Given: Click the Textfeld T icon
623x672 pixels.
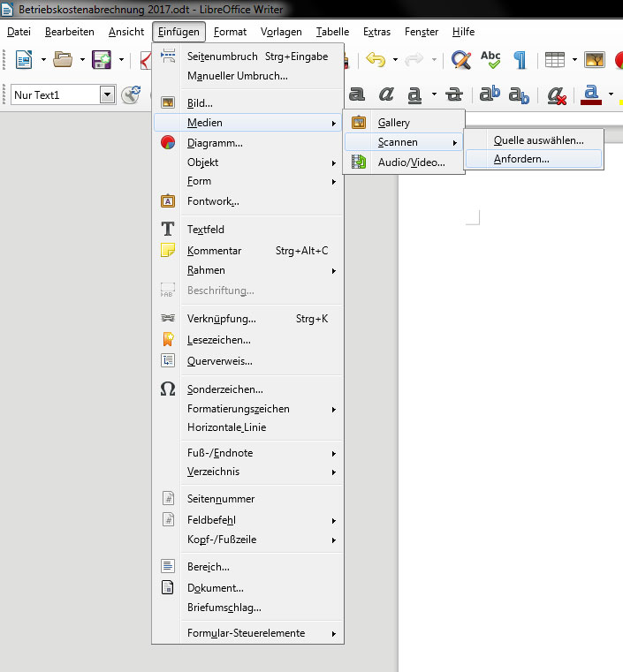Looking at the screenshot, I should [168, 229].
